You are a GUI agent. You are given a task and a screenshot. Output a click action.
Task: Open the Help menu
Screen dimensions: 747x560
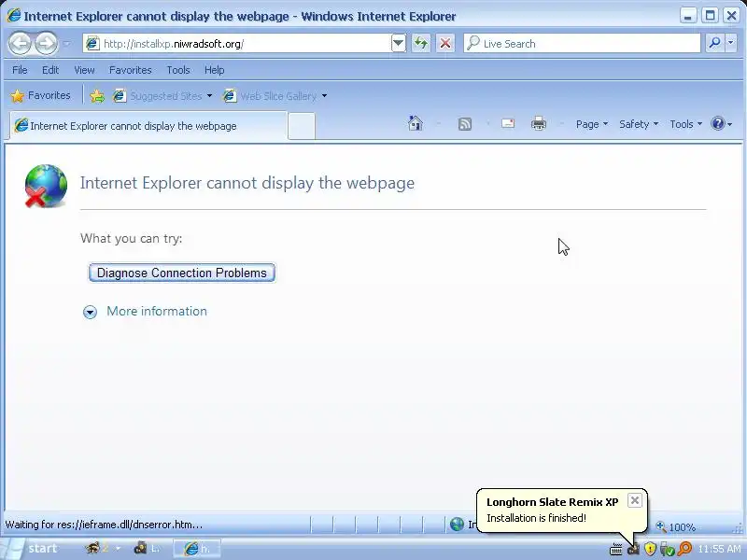point(215,70)
